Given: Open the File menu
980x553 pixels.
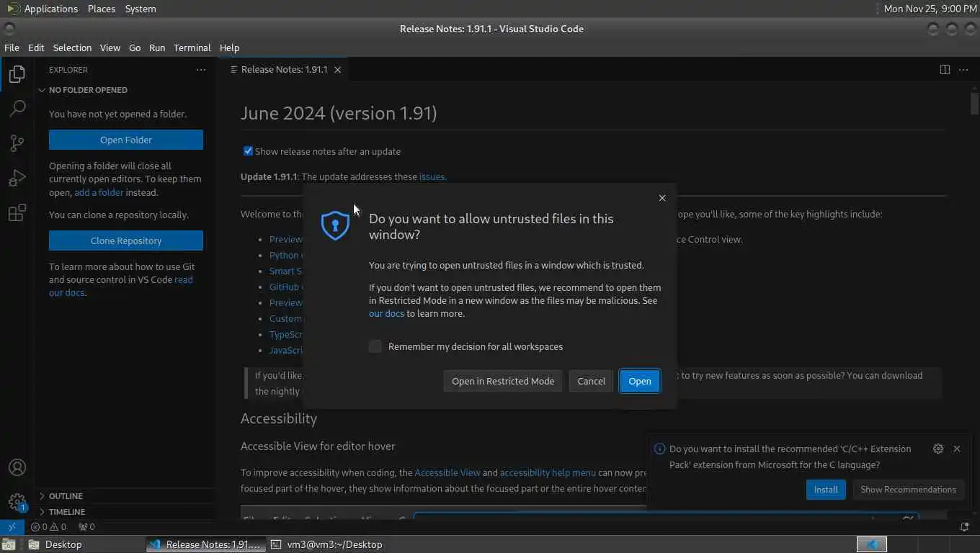Looking at the screenshot, I should (12, 48).
